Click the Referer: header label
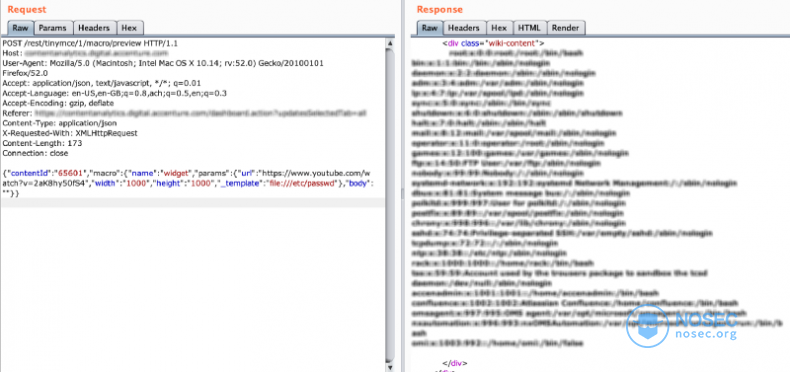Image resolution: width=790 pixels, height=372 pixels. (17, 113)
